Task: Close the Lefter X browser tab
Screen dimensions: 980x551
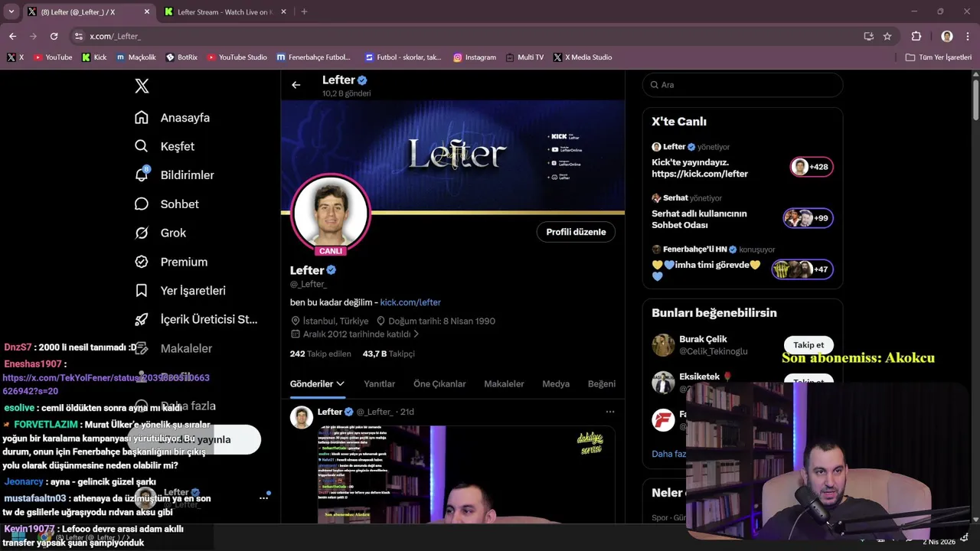Action: [x=146, y=12]
